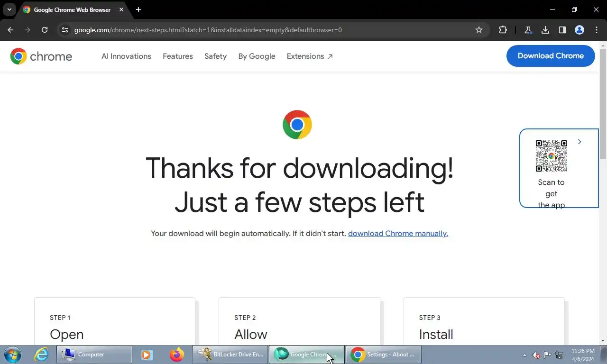Open the Features menu item

pyautogui.click(x=178, y=56)
